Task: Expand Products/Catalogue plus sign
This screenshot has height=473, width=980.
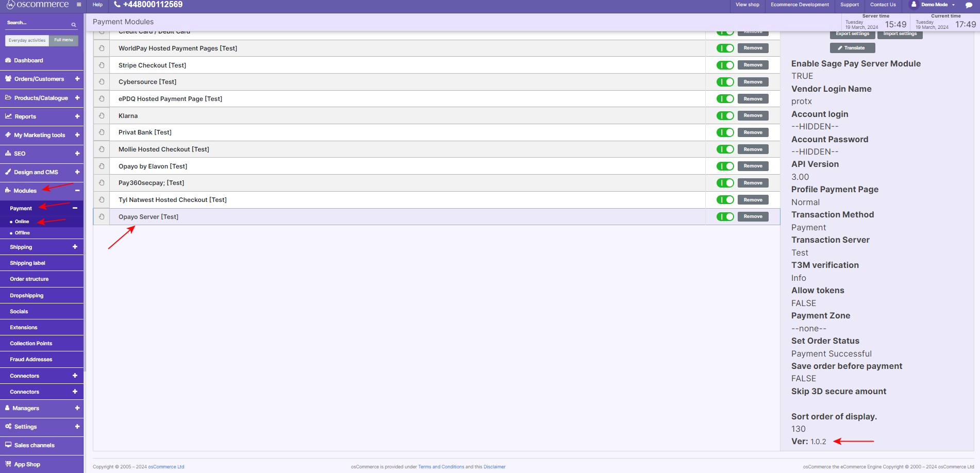Action: 77,98
